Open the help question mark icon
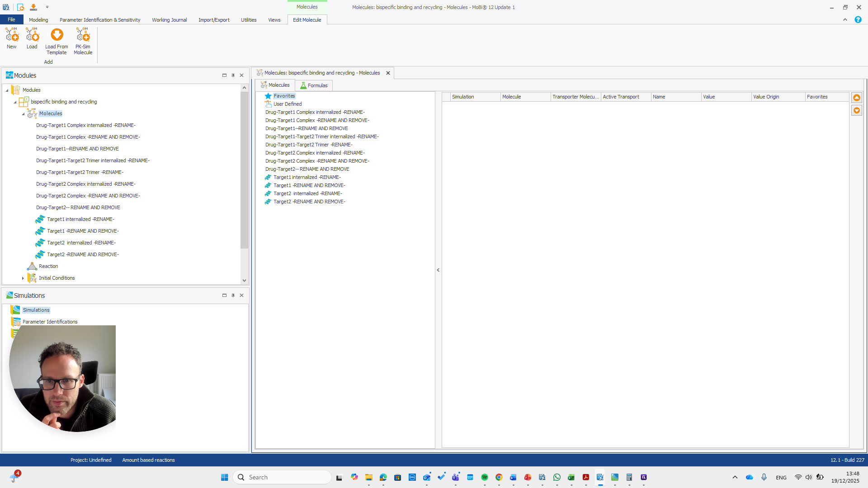This screenshot has width=868, height=488. click(858, 19)
